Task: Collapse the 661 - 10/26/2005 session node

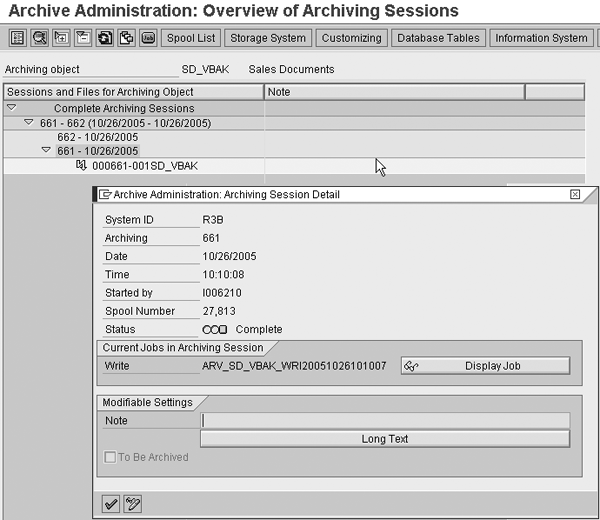Action: pos(46,150)
